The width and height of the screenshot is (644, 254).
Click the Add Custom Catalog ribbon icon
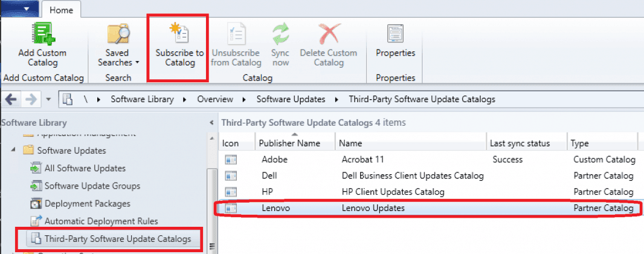click(42, 34)
